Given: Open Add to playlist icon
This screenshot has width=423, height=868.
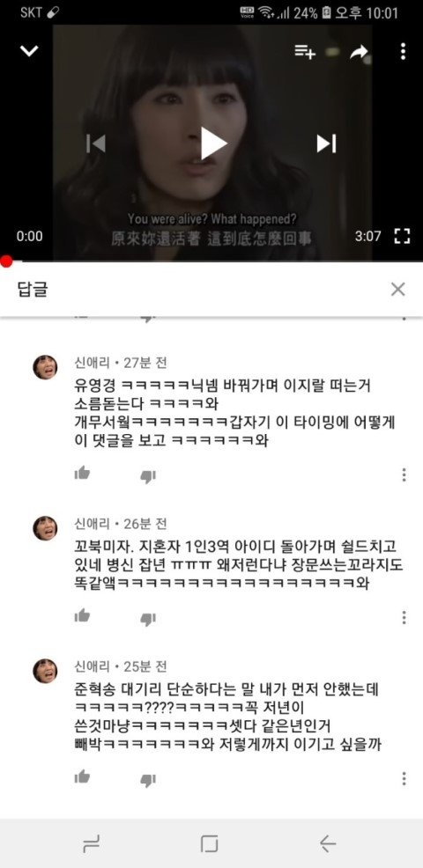Looking at the screenshot, I should pos(305,52).
